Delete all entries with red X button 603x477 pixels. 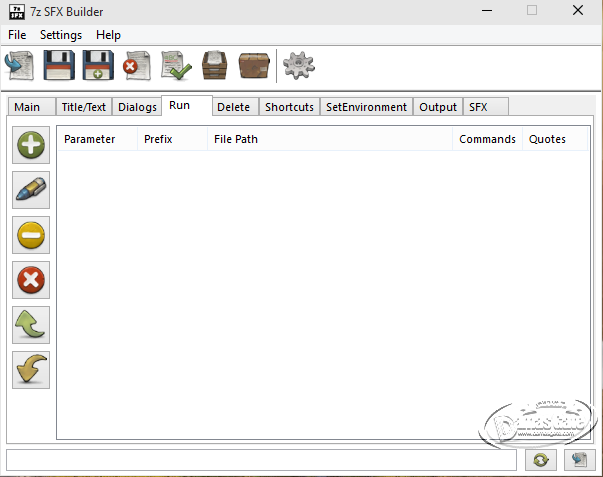coord(31,280)
